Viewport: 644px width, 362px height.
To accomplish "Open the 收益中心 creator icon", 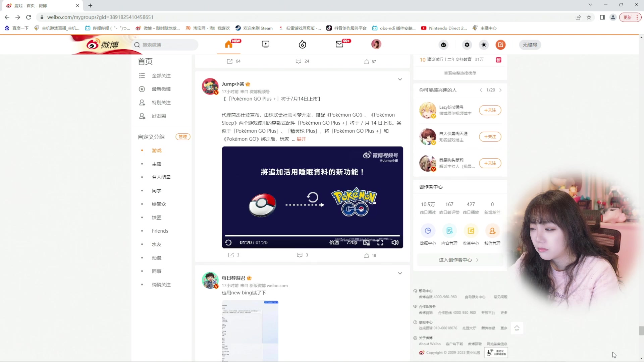I will [x=471, y=231].
